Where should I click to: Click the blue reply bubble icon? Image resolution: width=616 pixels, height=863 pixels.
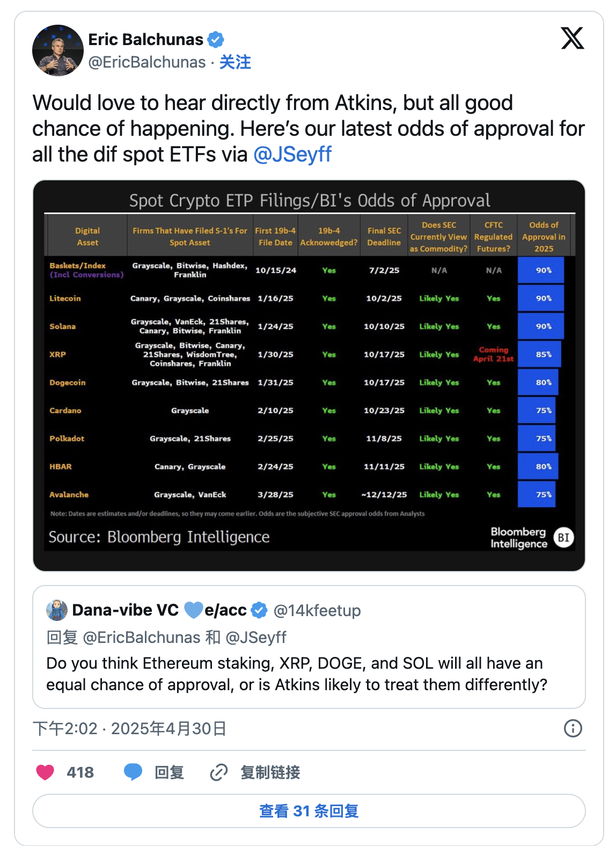pos(133,772)
